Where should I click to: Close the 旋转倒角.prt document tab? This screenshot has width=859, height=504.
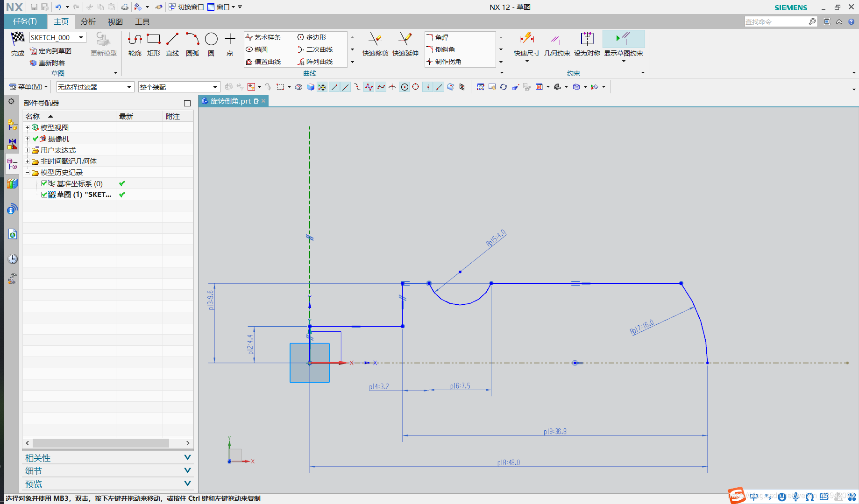(x=263, y=101)
